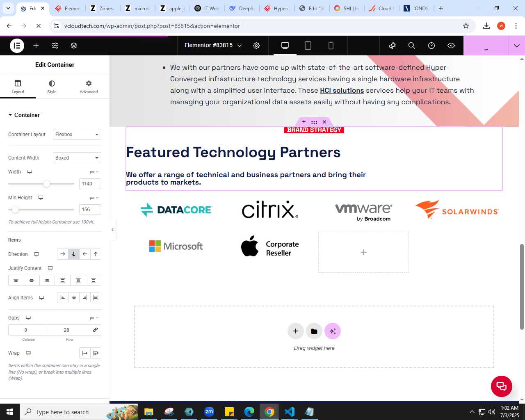Add new element with plus icon

[x=36, y=46]
